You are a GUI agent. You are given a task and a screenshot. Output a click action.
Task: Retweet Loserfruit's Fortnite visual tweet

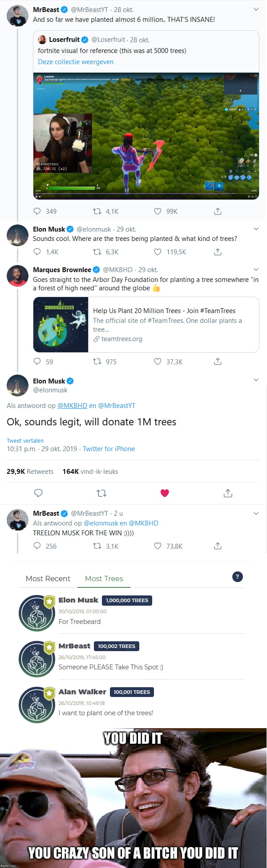coord(97,211)
